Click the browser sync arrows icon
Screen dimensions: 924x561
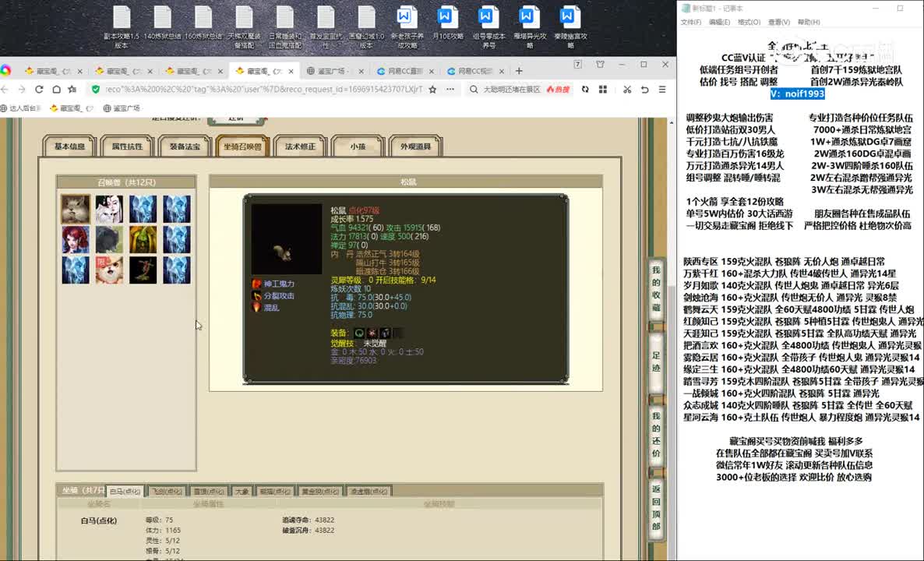coord(584,90)
